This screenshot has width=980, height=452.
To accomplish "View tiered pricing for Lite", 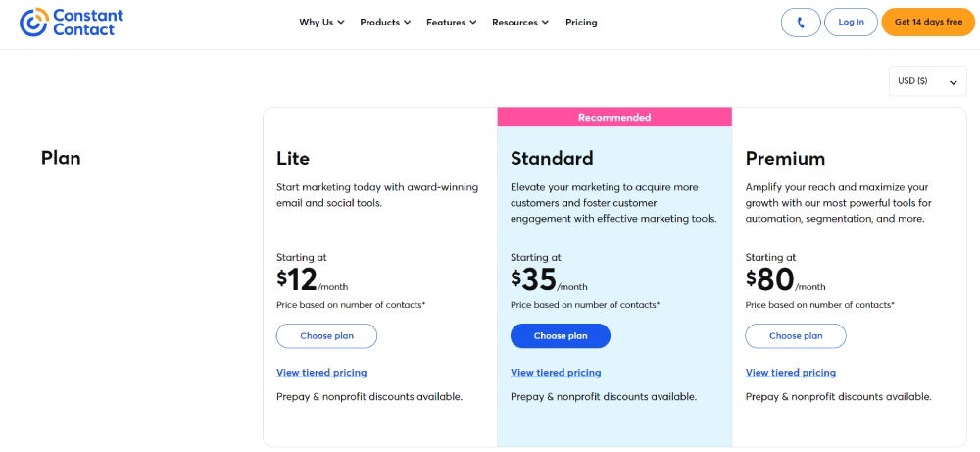I will pos(321,373).
